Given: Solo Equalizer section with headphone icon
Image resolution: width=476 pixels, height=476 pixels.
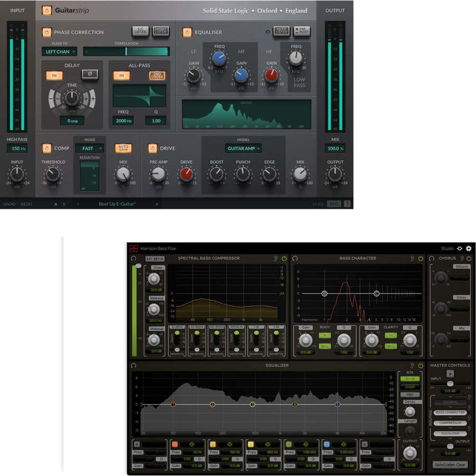Looking at the screenshot, I should (133, 366).
